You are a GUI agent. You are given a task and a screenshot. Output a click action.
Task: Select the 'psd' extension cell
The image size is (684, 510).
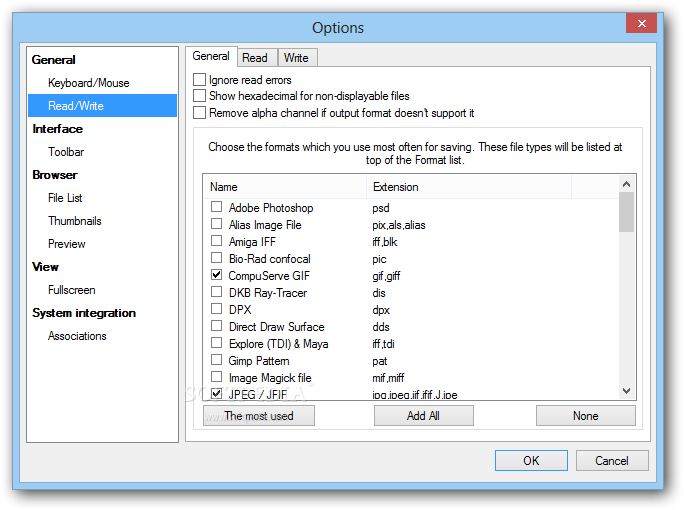(x=381, y=208)
